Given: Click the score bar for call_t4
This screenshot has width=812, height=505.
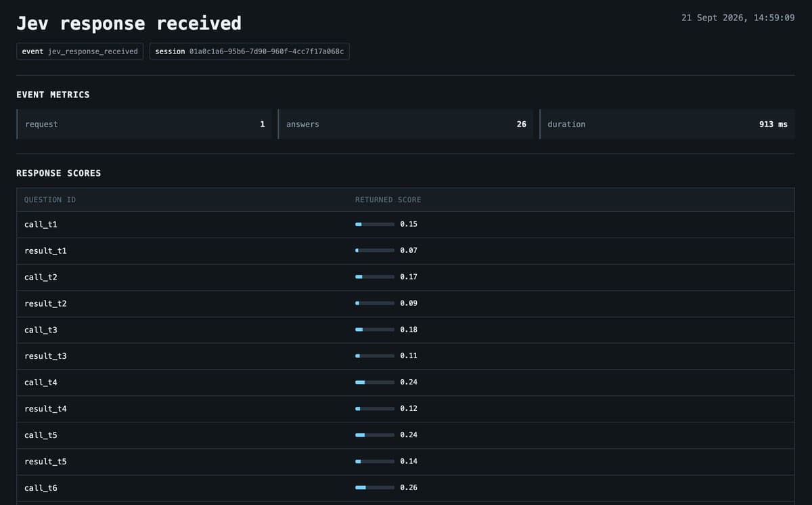Looking at the screenshot, I should point(375,382).
